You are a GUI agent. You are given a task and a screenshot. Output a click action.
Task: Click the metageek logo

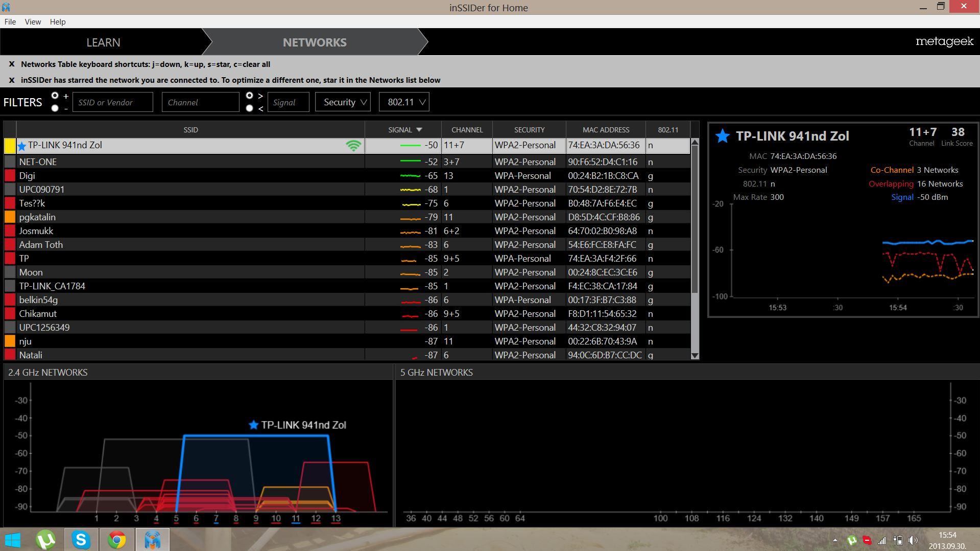click(x=944, y=42)
